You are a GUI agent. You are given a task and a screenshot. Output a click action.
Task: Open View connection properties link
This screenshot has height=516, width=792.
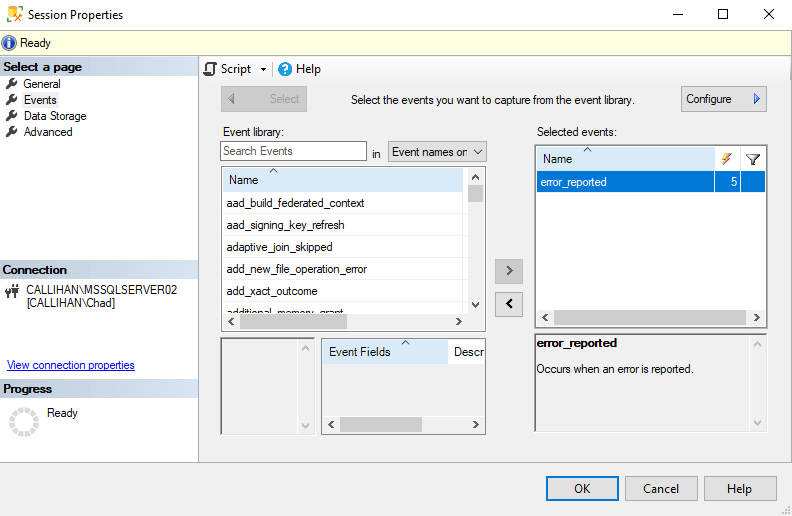71,365
